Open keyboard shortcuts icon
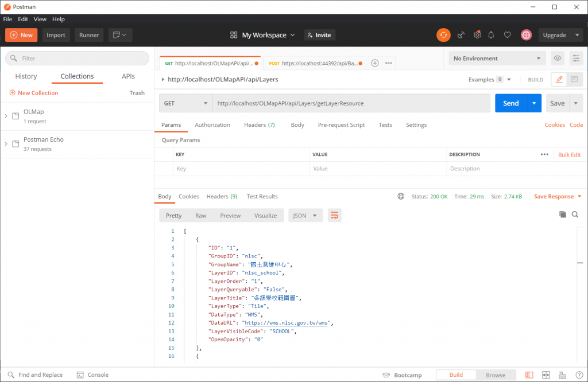 pos(563,375)
